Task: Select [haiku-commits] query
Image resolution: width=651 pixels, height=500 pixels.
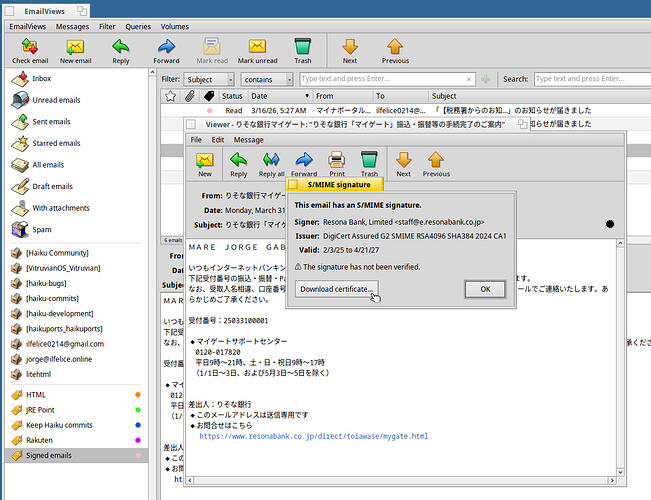Action: (77, 299)
